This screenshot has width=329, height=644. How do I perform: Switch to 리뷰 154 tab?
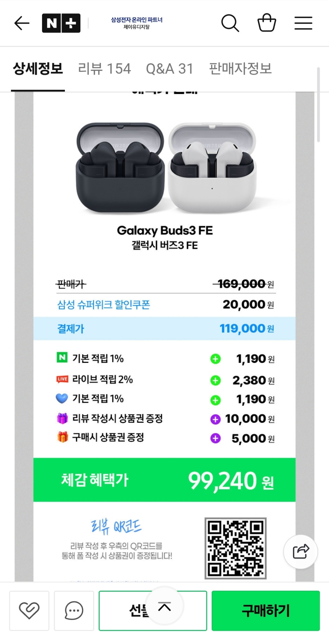(104, 69)
